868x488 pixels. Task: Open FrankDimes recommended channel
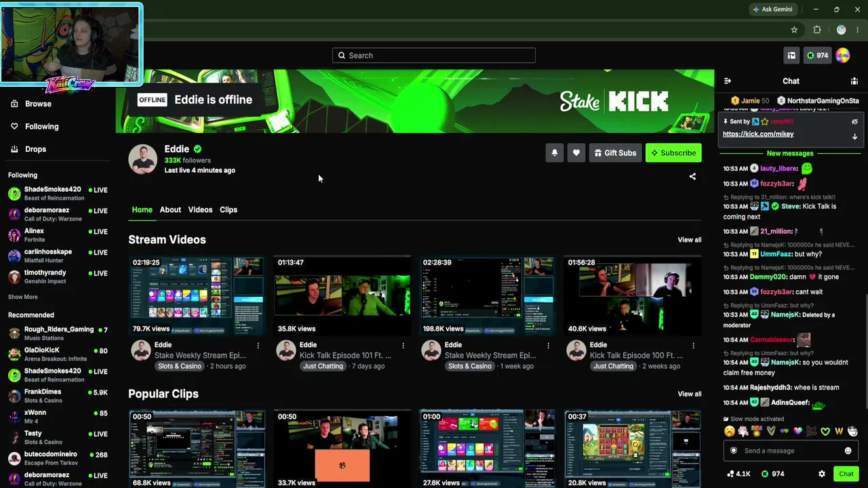coord(58,396)
